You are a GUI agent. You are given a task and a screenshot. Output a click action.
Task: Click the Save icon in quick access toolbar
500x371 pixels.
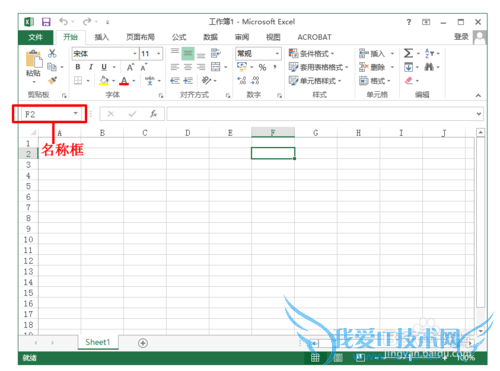(x=46, y=22)
